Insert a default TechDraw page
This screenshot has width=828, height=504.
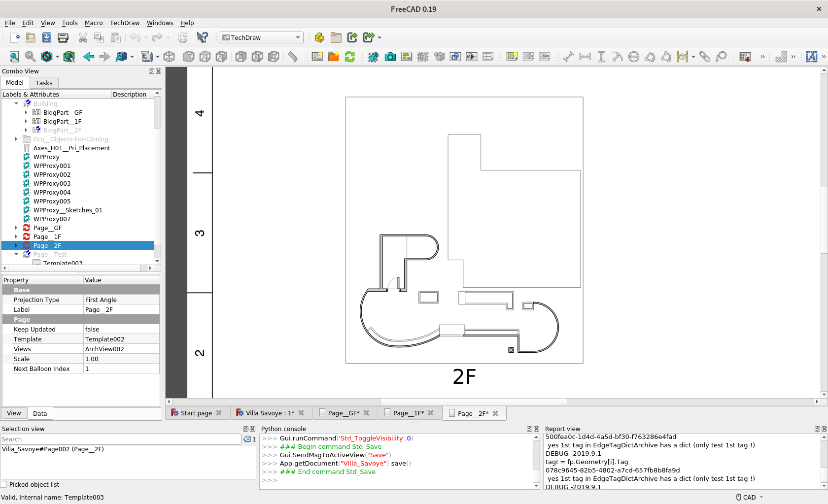click(317, 57)
